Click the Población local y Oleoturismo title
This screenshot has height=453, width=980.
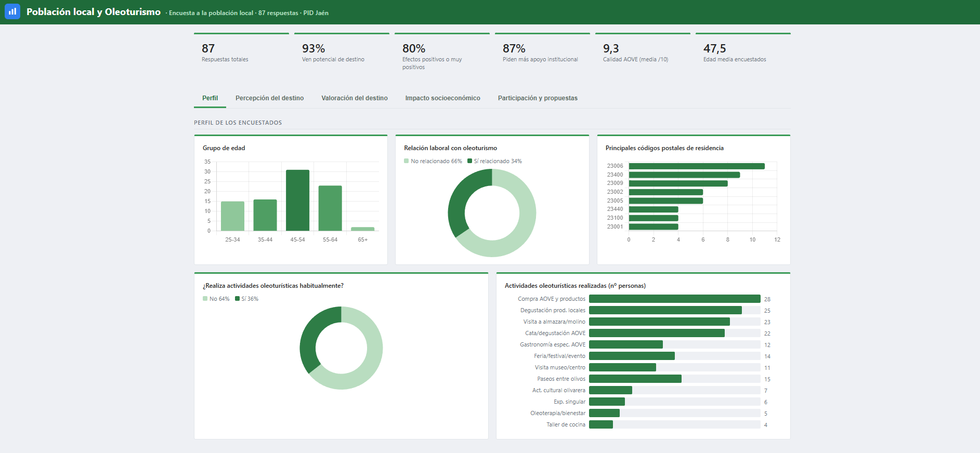click(94, 12)
